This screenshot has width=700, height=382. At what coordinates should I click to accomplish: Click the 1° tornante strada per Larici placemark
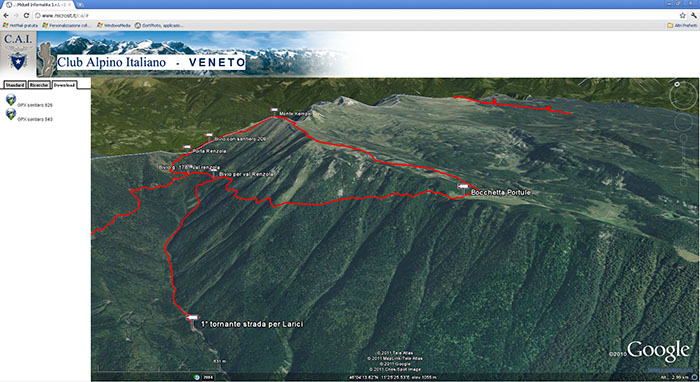(x=192, y=318)
